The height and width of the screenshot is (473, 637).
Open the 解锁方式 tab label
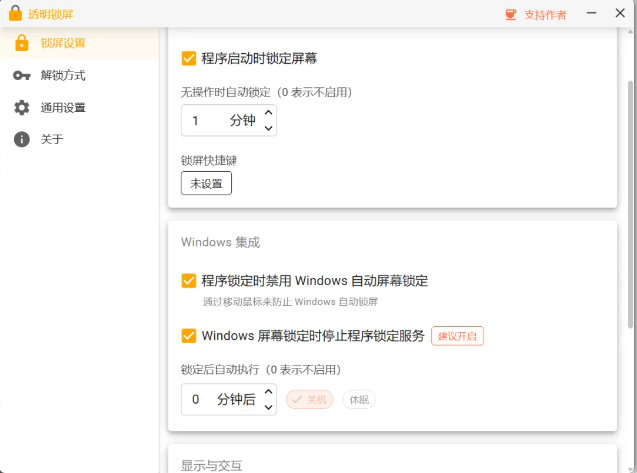[x=63, y=75]
